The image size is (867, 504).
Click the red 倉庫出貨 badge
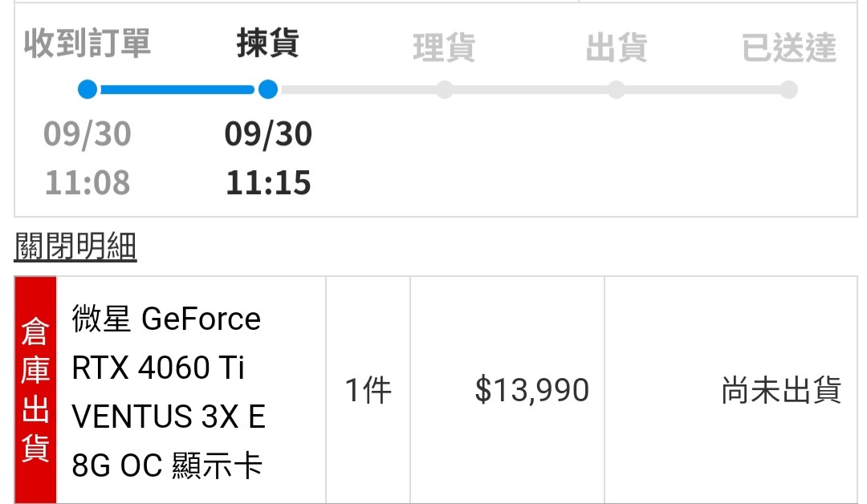point(35,390)
